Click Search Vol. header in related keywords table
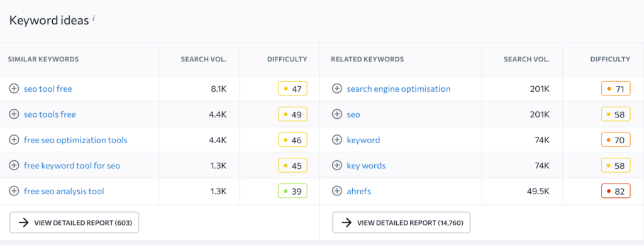This screenshot has height=245, width=644. pos(526,59)
